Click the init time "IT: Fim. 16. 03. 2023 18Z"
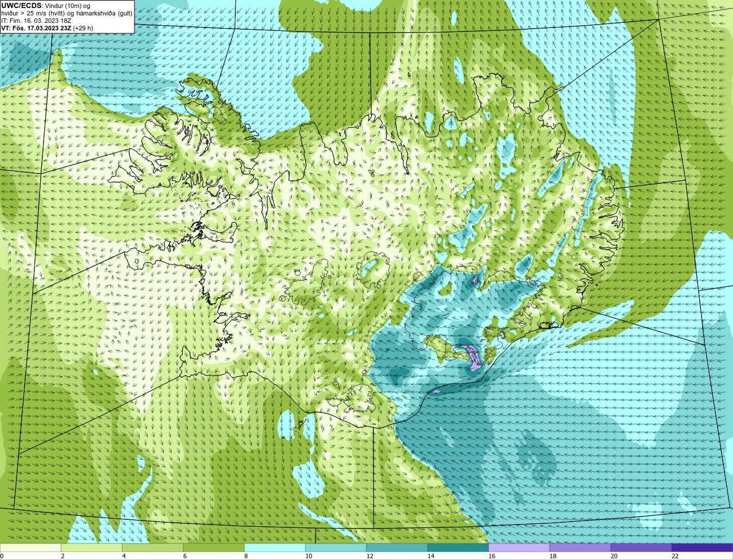The height and width of the screenshot is (560, 733). [36, 20]
